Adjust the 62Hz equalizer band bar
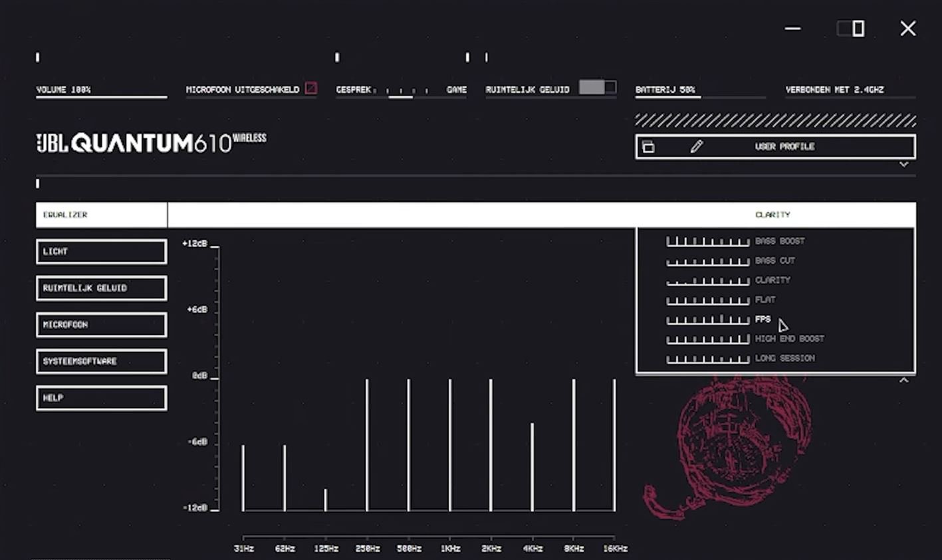The image size is (942, 560). (285, 478)
